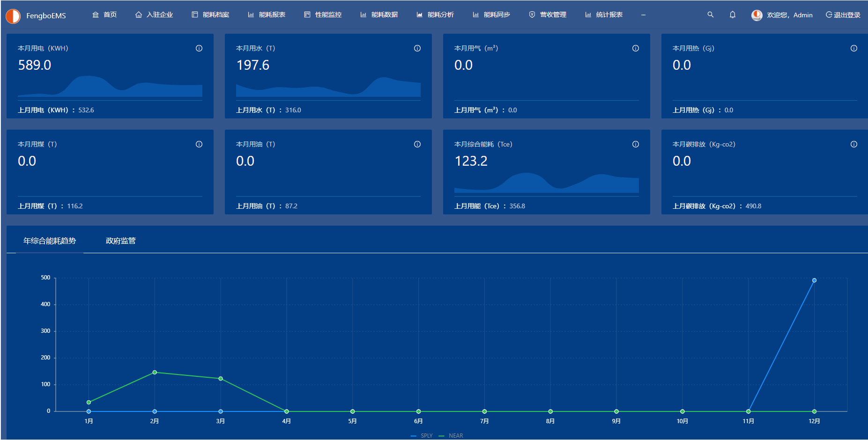Click info icon on 本月用气 card
This screenshot has width=868, height=440.
point(636,48)
